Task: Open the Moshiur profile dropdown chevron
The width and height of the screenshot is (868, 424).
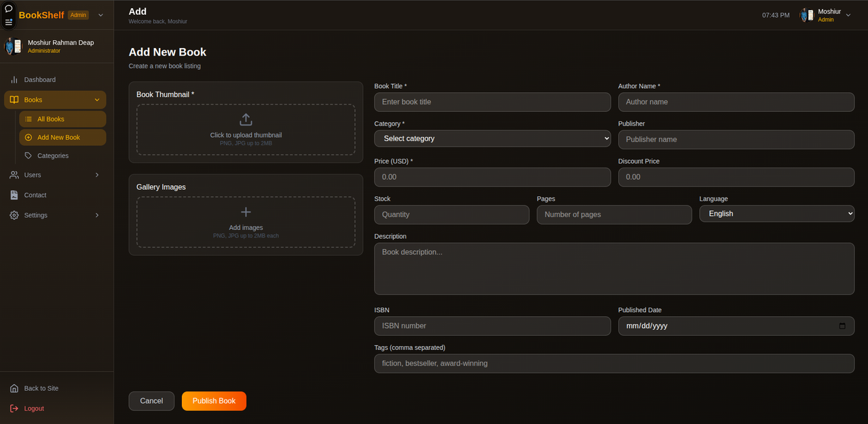Action: pyautogui.click(x=848, y=15)
